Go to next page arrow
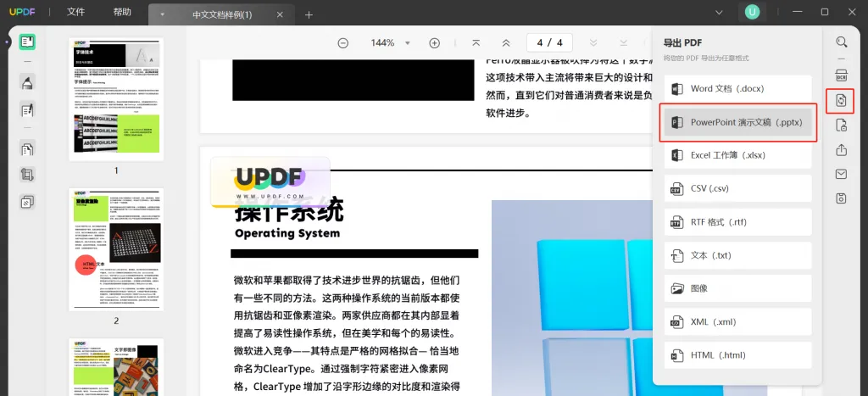 pyautogui.click(x=593, y=42)
